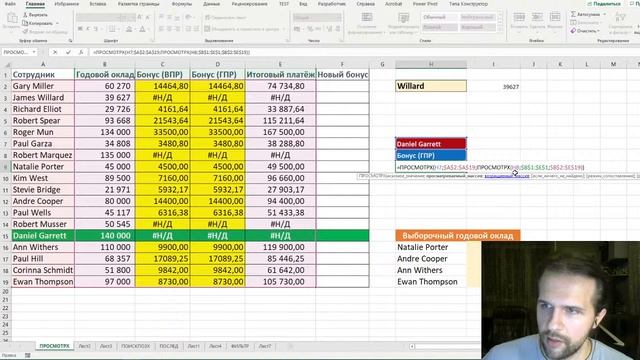
Task: Cancel the formula with the X icon
Action: pyautogui.click(x=55, y=52)
